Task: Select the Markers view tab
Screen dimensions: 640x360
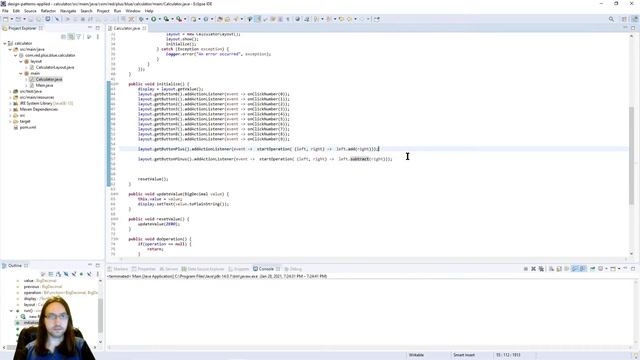Action: point(118,269)
